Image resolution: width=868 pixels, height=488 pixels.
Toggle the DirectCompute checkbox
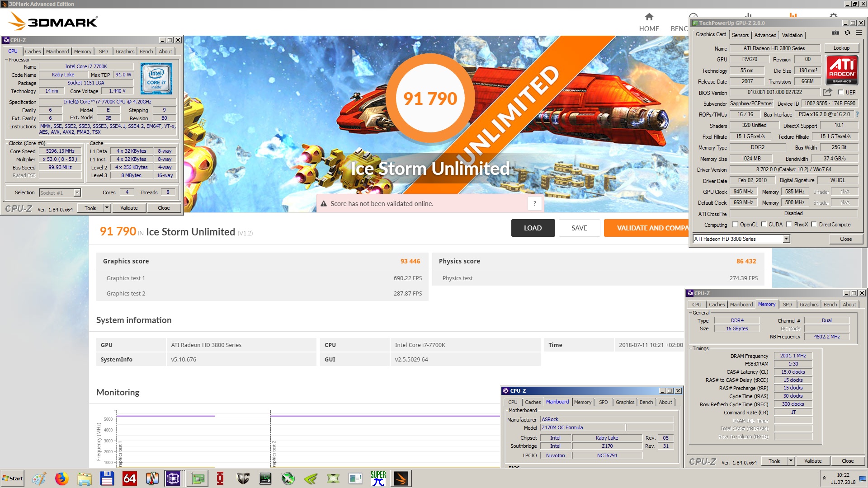[814, 225]
